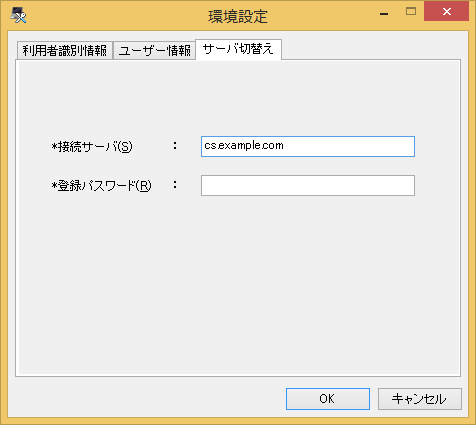This screenshot has width=476, height=425.
Task: Switch to the ユーザー情報 tab
Action: 155,50
